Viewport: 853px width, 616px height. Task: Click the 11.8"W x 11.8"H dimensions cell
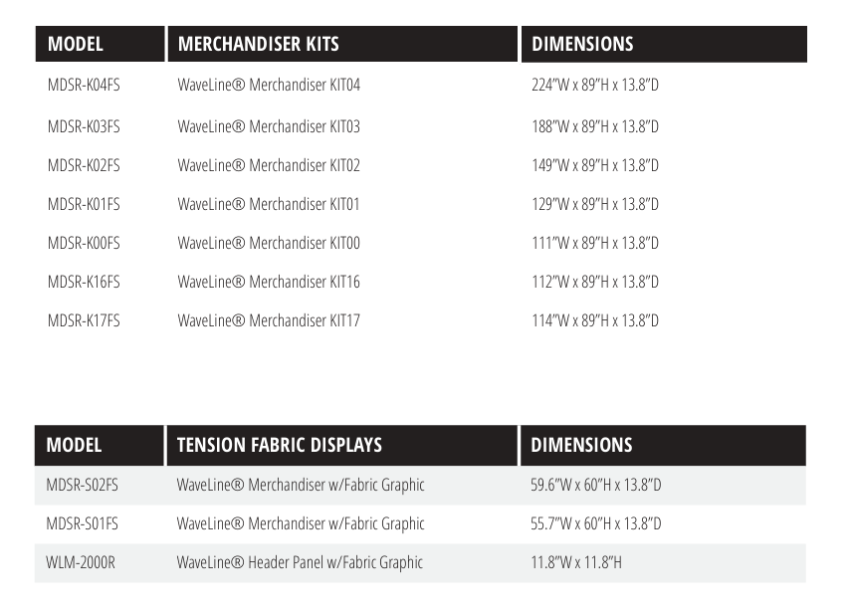point(576,562)
